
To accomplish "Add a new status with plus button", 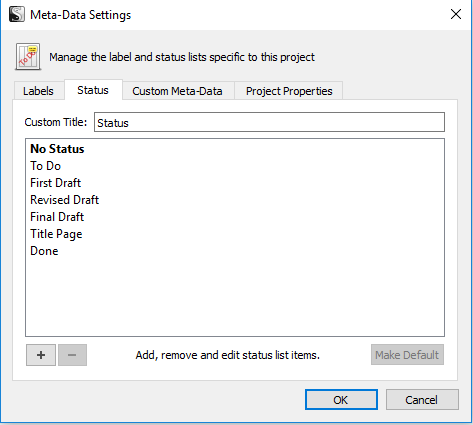I will [41, 355].
